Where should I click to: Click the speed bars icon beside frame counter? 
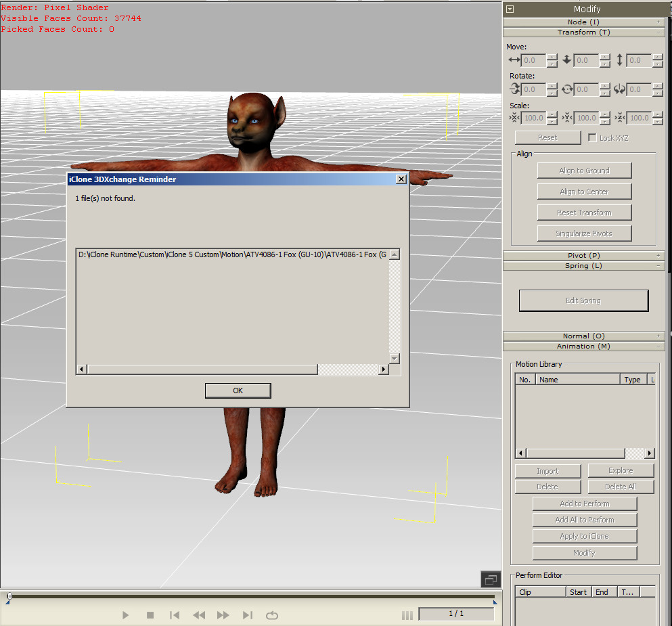click(407, 615)
